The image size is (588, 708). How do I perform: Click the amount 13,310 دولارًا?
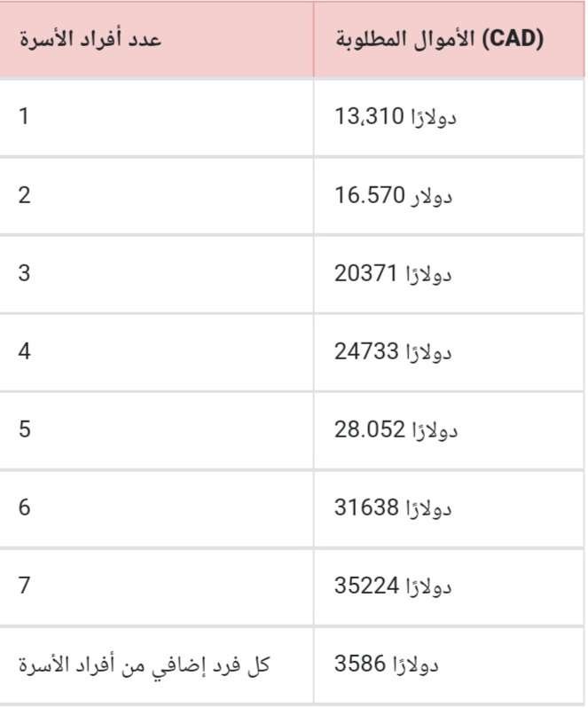(396, 117)
